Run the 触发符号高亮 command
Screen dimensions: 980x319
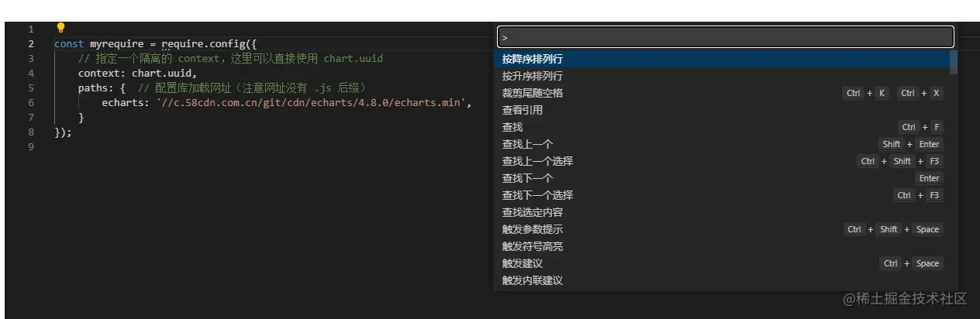pos(722,246)
